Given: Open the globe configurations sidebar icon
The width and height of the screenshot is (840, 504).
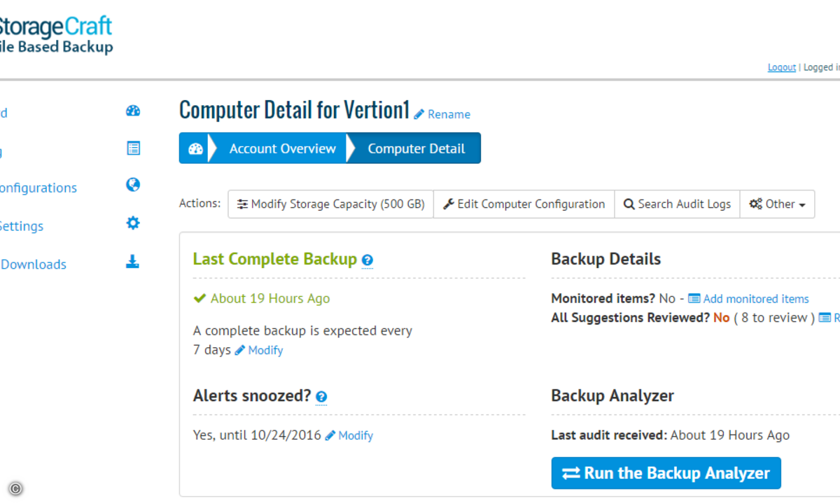Looking at the screenshot, I should coord(133,185).
